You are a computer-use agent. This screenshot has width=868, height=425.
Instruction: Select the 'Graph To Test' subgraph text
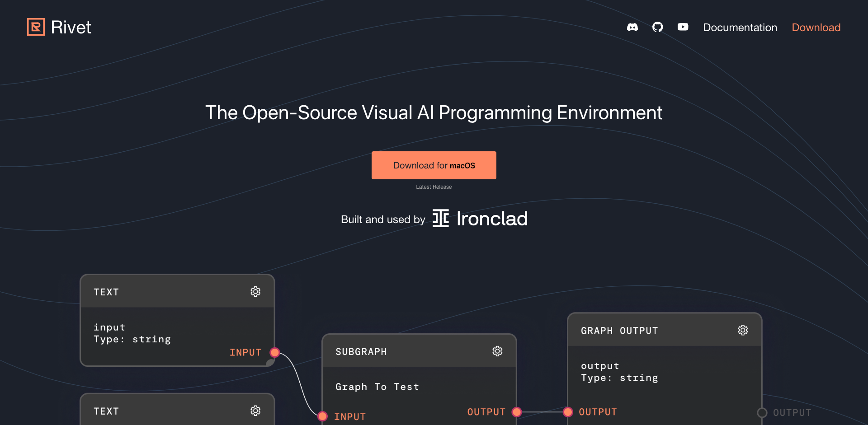(377, 387)
